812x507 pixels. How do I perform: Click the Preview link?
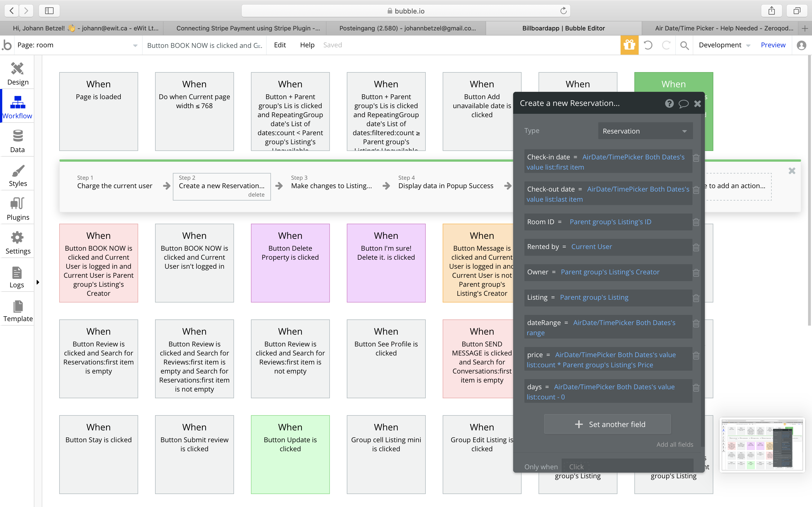[x=773, y=45]
